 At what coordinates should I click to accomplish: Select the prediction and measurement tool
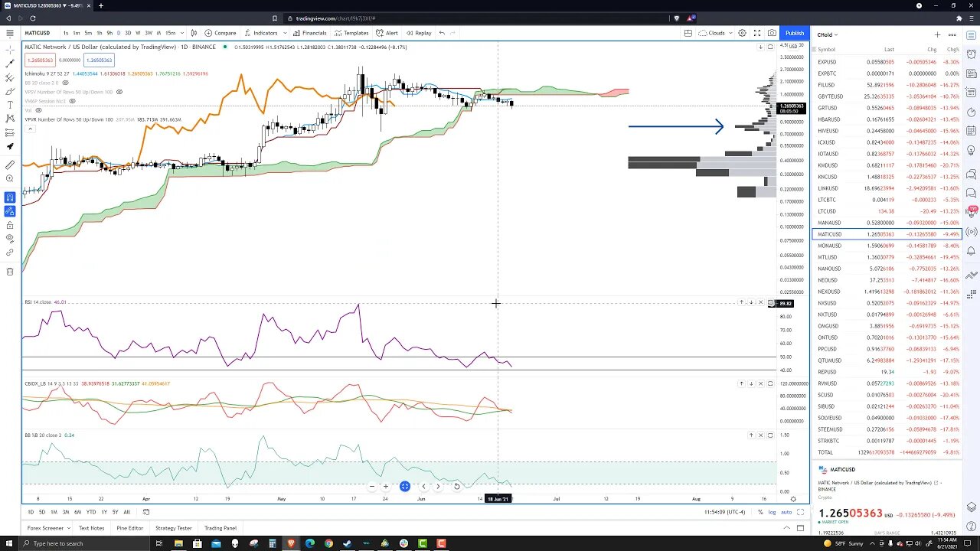point(9,132)
